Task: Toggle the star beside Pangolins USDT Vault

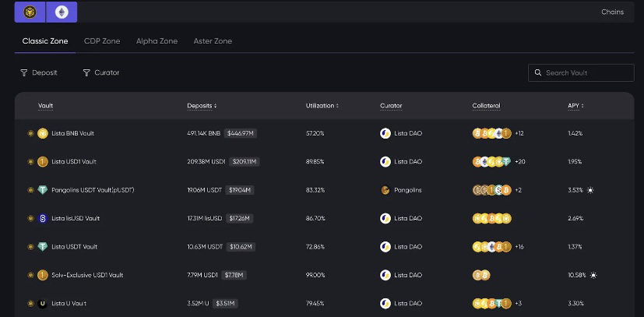Action: point(30,190)
